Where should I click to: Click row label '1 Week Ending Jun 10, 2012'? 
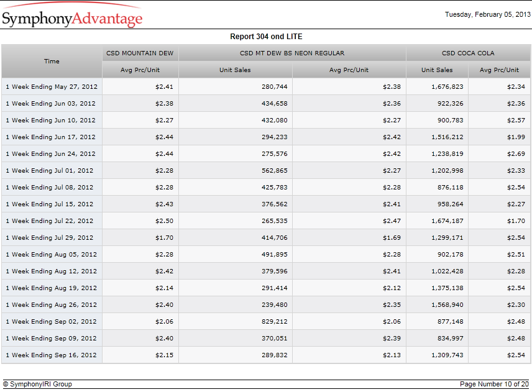50,120
